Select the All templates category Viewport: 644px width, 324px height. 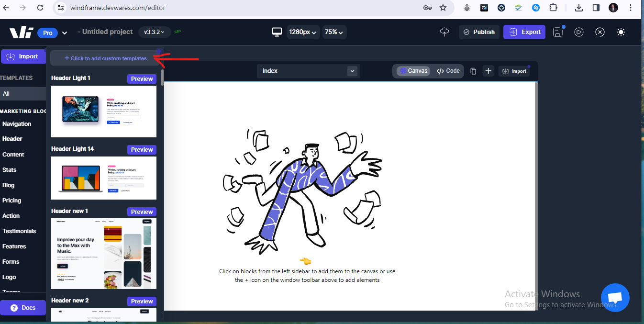pyautogui.click(x=23, y=94)
